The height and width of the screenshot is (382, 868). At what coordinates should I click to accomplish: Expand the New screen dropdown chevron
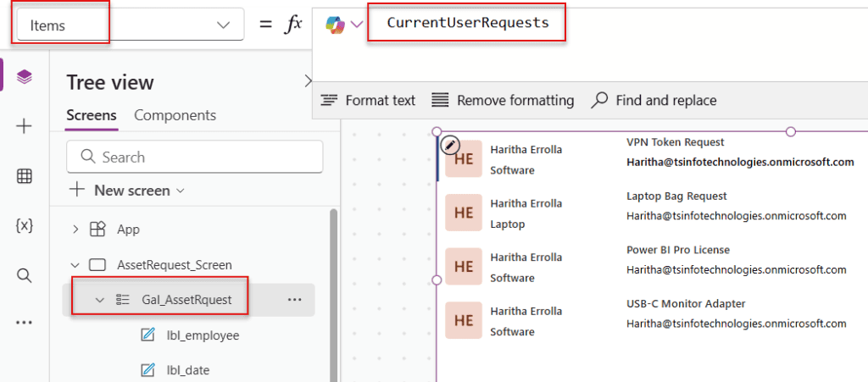coord(180,191)
